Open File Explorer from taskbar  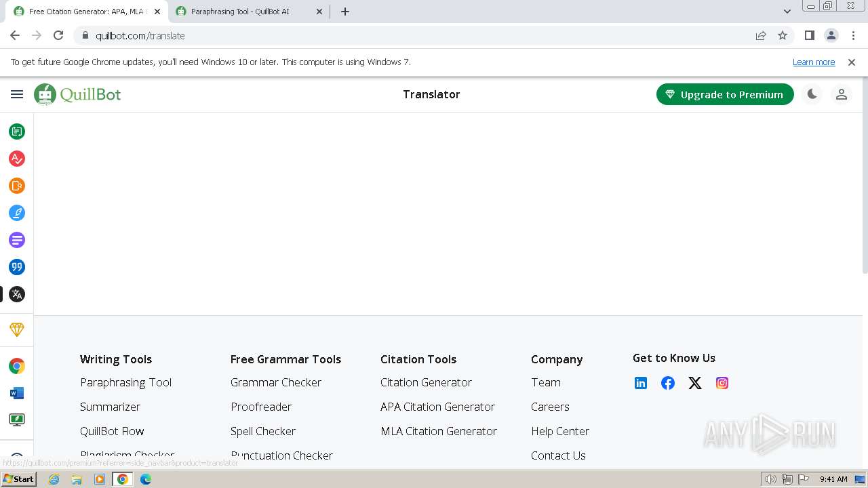tap(77, 479)
